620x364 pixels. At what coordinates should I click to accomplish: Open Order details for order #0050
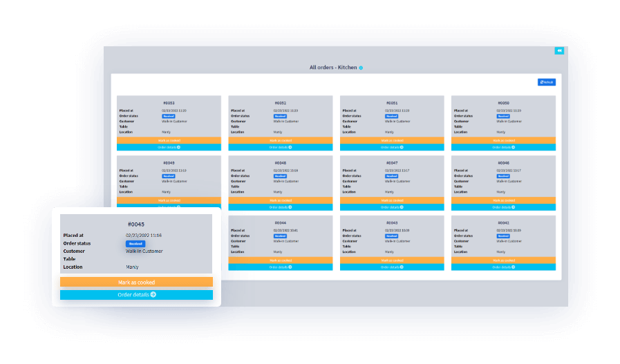pos(503,147)
